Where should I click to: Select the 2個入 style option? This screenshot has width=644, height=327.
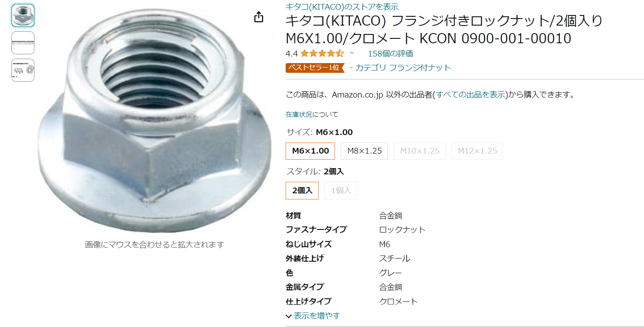coord(302,191)
